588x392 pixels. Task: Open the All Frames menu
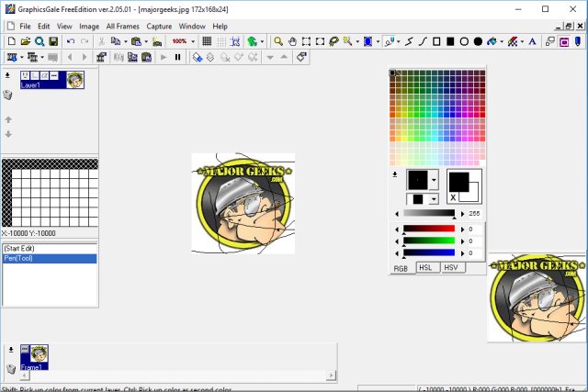[x=123, y=26]
